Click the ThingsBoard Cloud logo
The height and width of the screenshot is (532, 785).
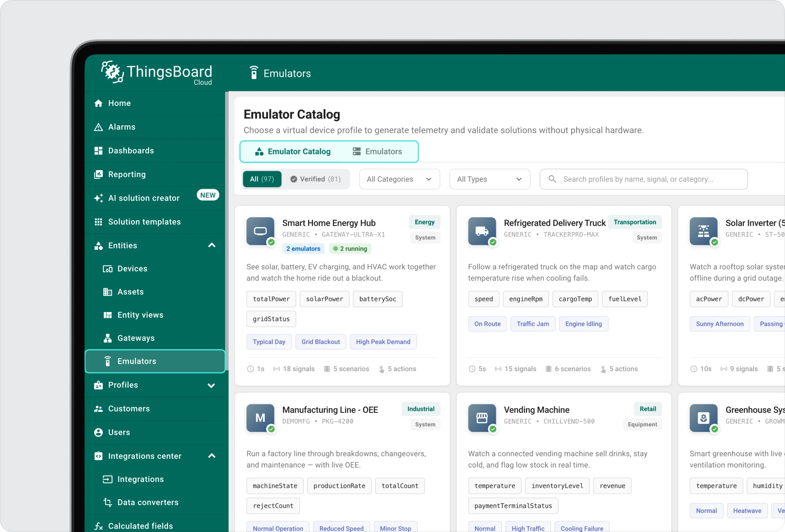(156, 73)
